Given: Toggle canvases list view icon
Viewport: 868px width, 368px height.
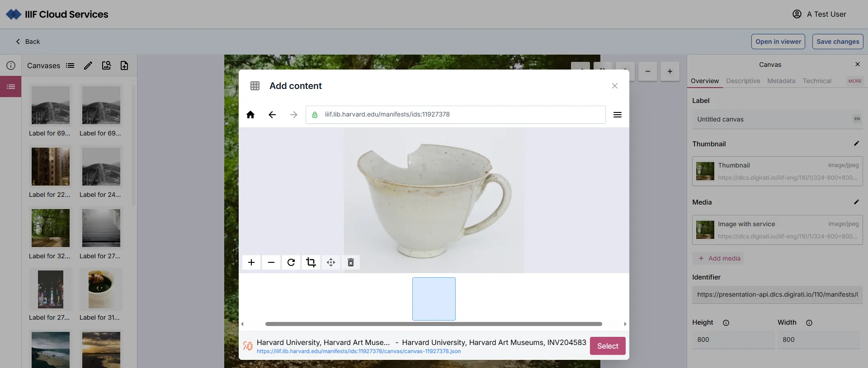Looking at the screenshot, I should pyautogui.click(x=70, y=65).
